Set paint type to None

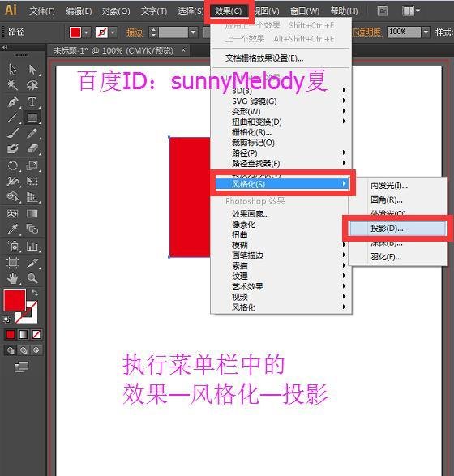coord(36,335)
